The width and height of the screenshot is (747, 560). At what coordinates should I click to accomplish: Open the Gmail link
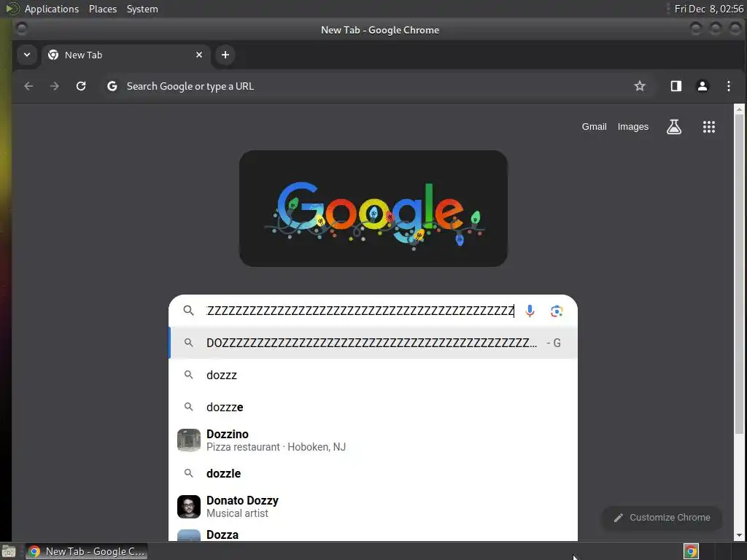tap(594, 127)
